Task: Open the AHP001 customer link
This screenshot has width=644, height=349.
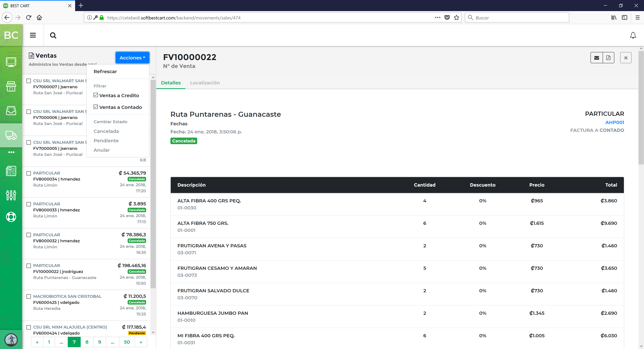Action: click(x=614, y=122)
